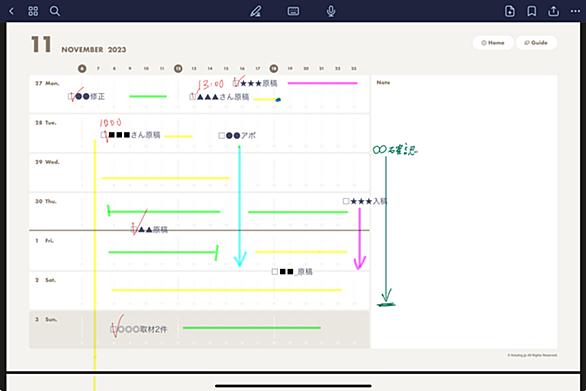Viewport: 586px width, 391px height.
Task: Tick the ○○○取材2件 checkbox on Sunday
Action: [x=114, y=329]
